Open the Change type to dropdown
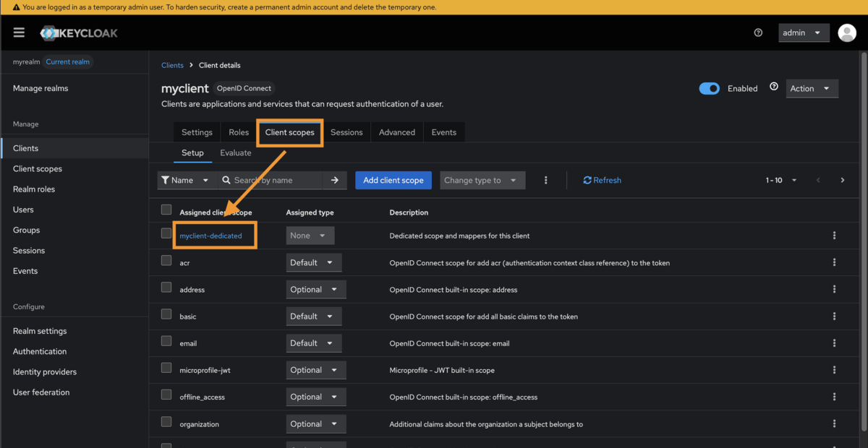The image size is (868, 448). [482, 180]
